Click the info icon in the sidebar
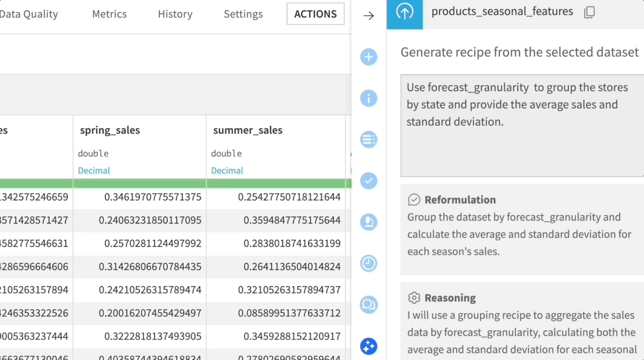 (x=368, y=98)
